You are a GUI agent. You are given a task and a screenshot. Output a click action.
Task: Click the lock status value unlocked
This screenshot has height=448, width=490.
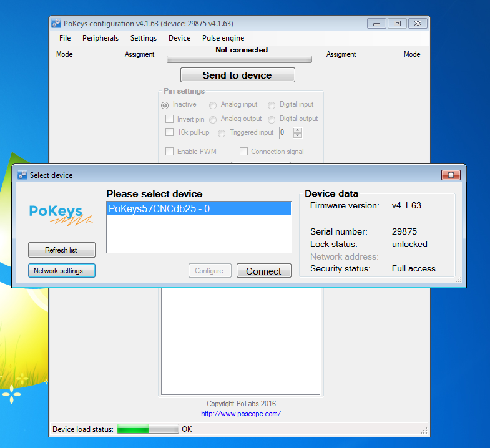click(x=409, y=244)
